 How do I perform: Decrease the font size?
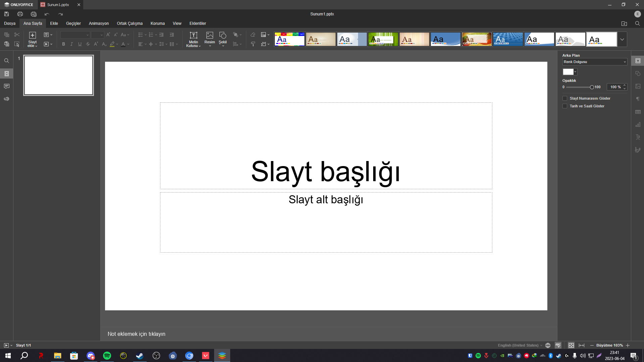coord(116,35)
